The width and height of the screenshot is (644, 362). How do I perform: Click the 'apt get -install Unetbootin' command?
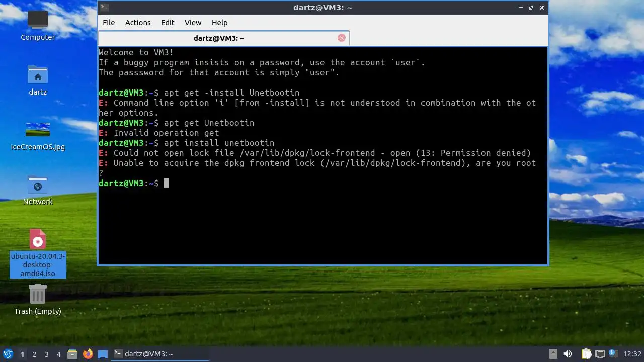(231, 93)
